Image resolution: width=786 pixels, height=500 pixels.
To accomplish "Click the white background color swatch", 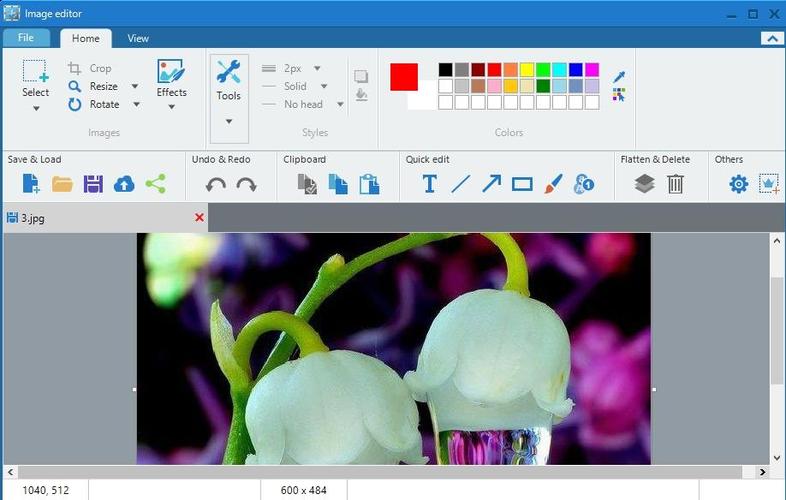I will (423, 99).
